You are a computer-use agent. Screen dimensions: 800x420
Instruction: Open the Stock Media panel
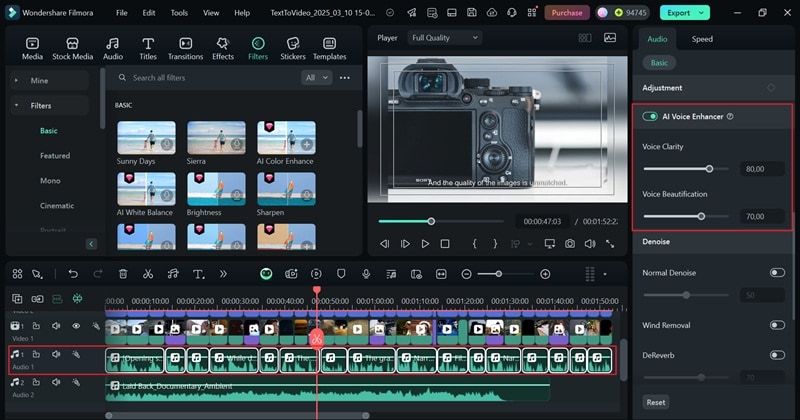coord(72,49)
